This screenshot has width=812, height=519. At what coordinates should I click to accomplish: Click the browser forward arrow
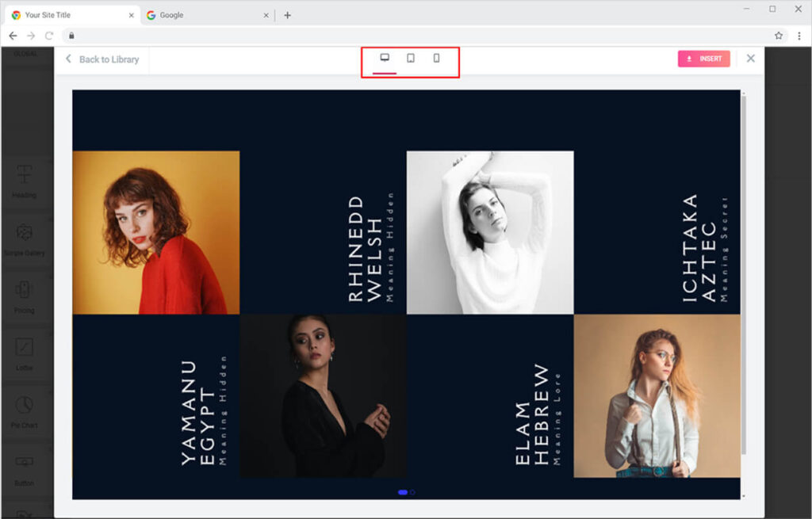pyautogui.click(x=31, y=36)
